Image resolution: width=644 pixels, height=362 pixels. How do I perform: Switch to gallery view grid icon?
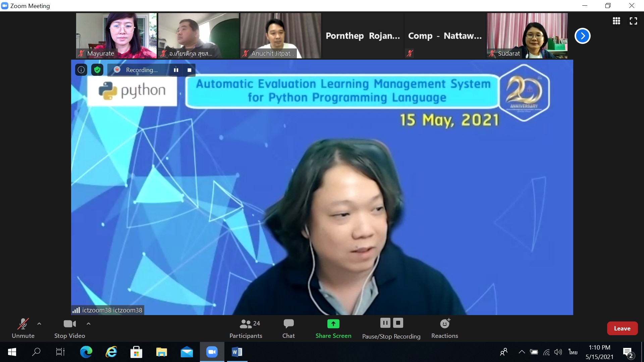coord(616,21)
